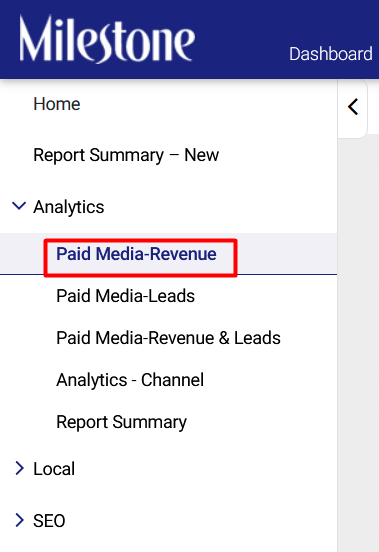Image resolution: width=379 pixels, height=552 pixels.
Task: Open Report Summary under Analytics
Action: (x=121, y=422)
